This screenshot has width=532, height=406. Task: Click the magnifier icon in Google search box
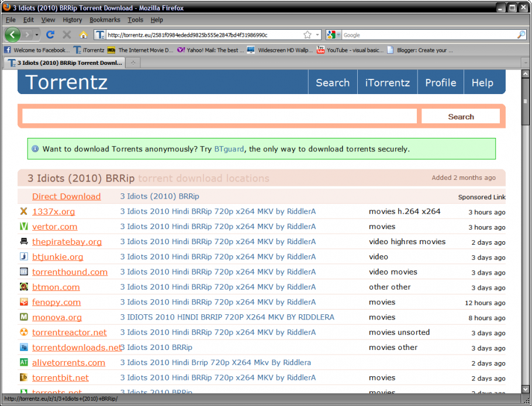pyautogui.click(x=521, y=34)
